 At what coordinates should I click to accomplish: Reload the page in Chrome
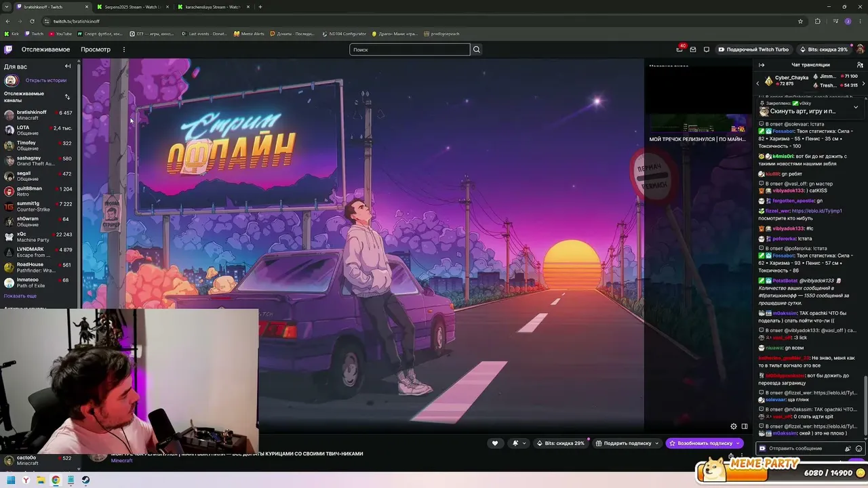31,21
